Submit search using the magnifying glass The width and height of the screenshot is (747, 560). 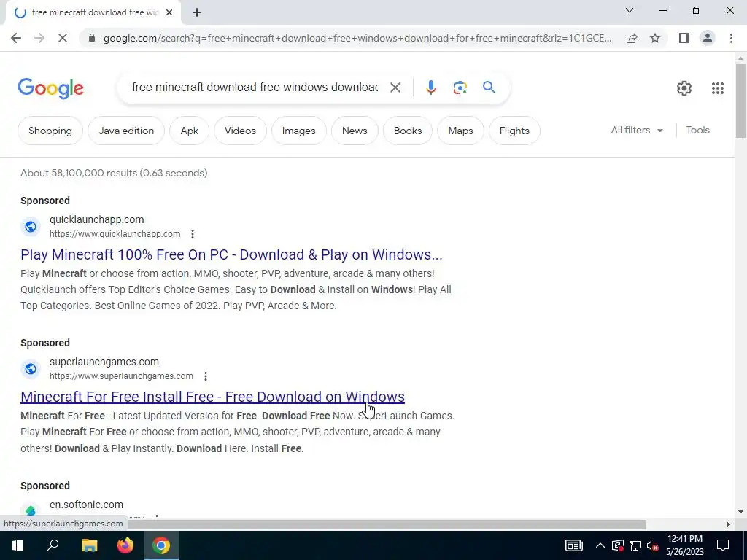pos(489,87)
